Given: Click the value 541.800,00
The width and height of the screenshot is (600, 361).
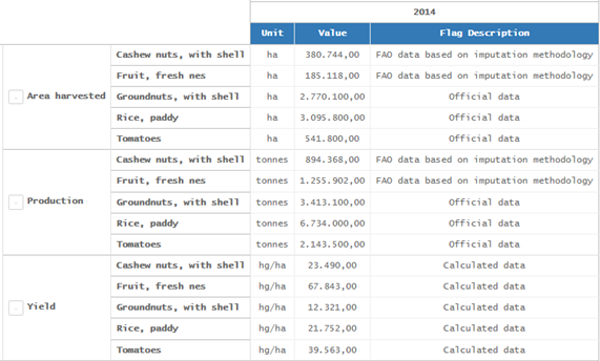Looking at the screenshot, I should tap(332, 139).
